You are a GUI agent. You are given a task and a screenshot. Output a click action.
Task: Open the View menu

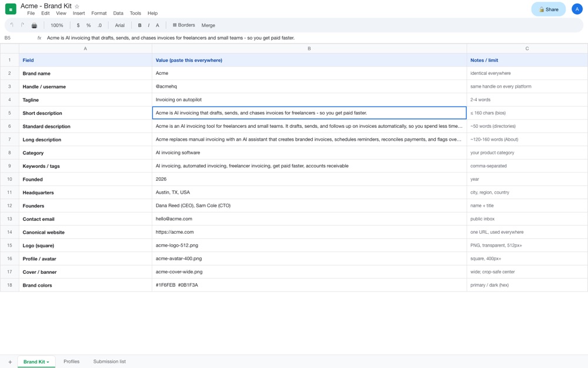[x=61, y=13]
